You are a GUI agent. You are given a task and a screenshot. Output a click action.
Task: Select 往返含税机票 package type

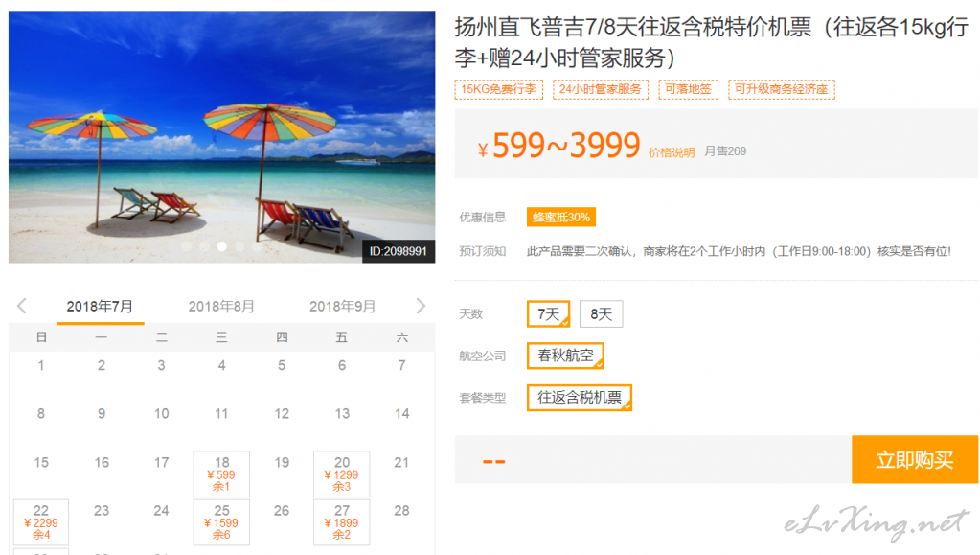tap(580, 398)
